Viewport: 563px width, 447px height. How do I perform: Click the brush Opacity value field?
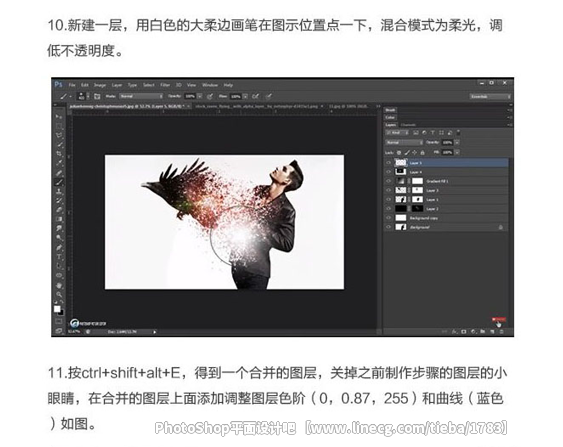pos(190,97)
